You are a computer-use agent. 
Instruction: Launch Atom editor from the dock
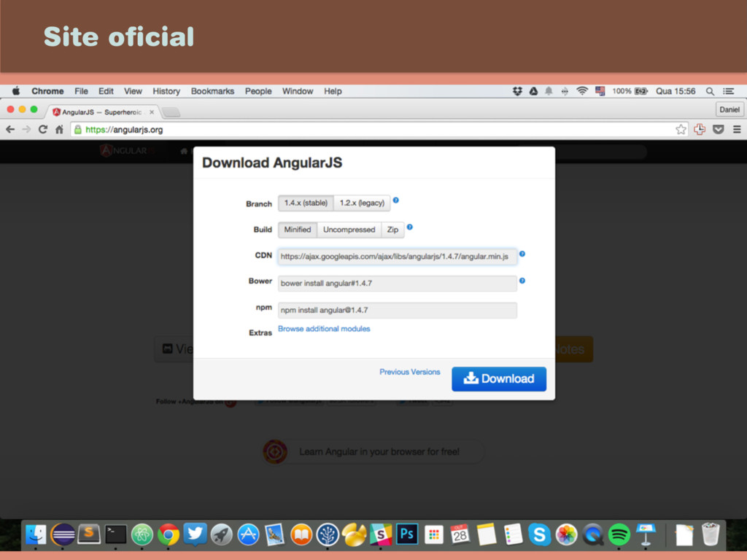pos(142,534)
